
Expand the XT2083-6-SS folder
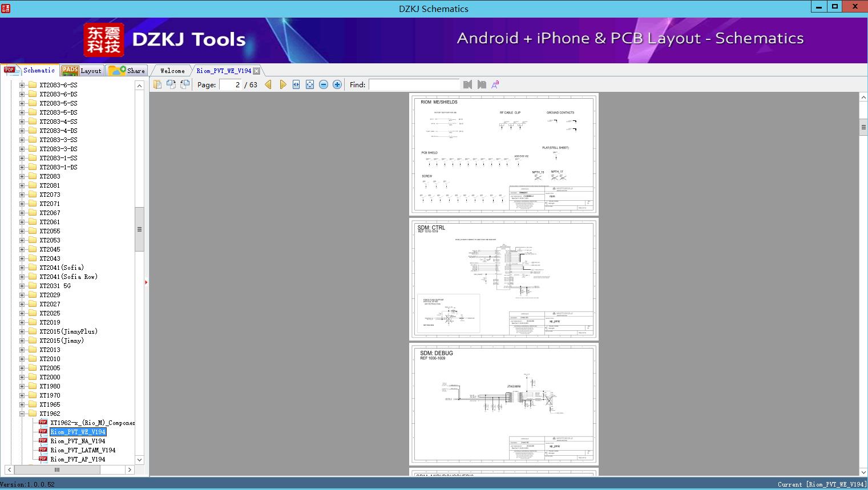[22, 85]
